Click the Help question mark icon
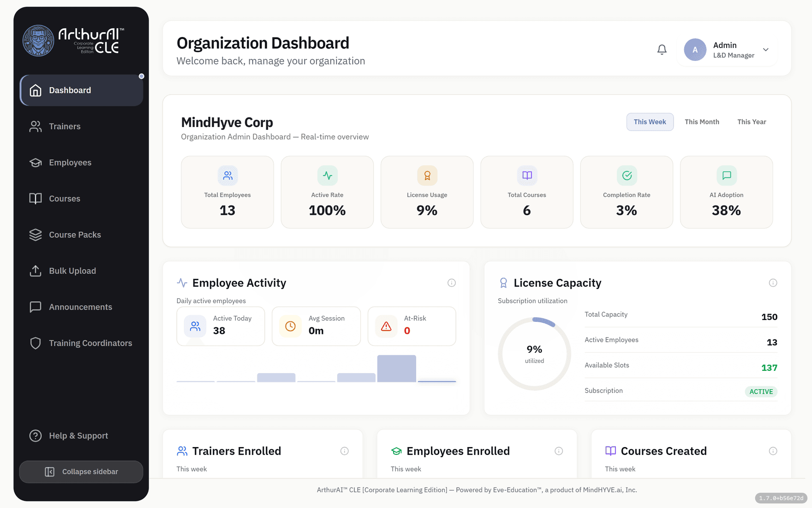This screenshot has height=508, width=812. click(36, 435)
